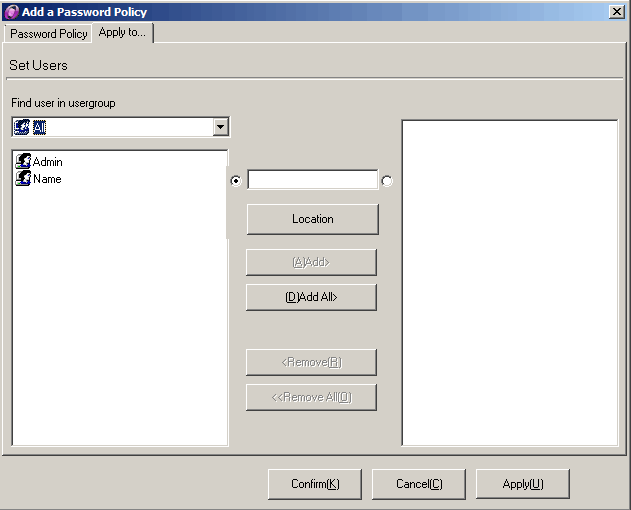Click the empty selected users list on the right

click(509, 282)
